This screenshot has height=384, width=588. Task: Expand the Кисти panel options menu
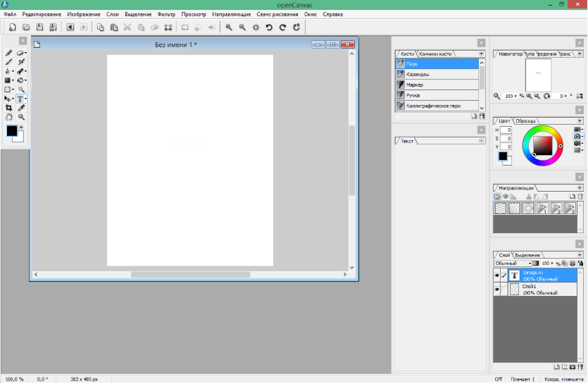click(x=481, y=54)
